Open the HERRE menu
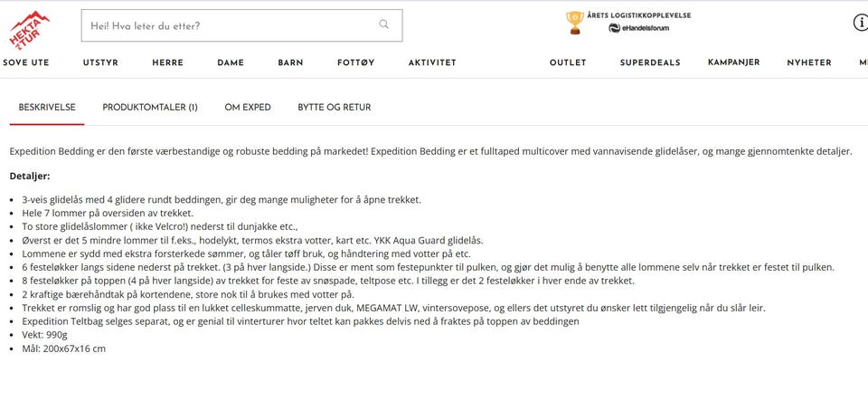The height and width of the screenshot is (420, 868). point(168,63)
